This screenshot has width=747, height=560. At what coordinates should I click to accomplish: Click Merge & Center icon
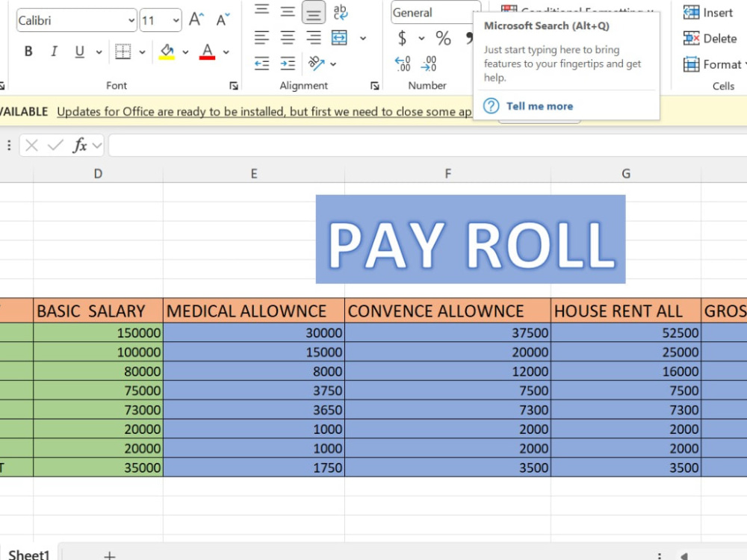point(339,37)
